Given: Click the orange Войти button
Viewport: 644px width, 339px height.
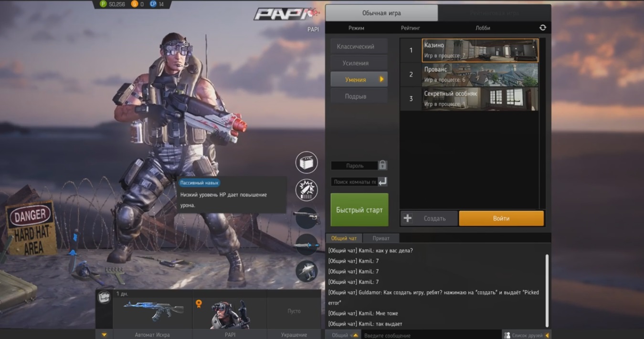Looking at the screenshot, I should (501, 218).
